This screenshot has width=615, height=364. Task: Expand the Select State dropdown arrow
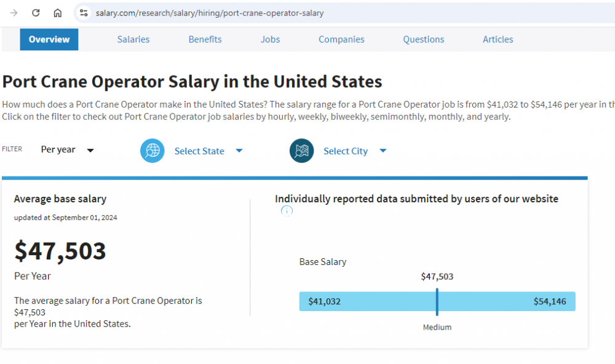(239, 151)
